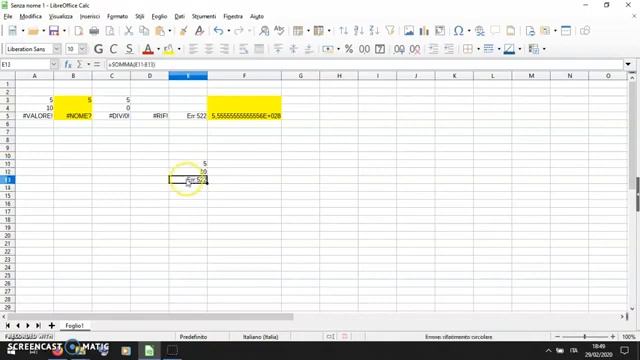Toggle align right
640x360 pixels.
[224, 49]
